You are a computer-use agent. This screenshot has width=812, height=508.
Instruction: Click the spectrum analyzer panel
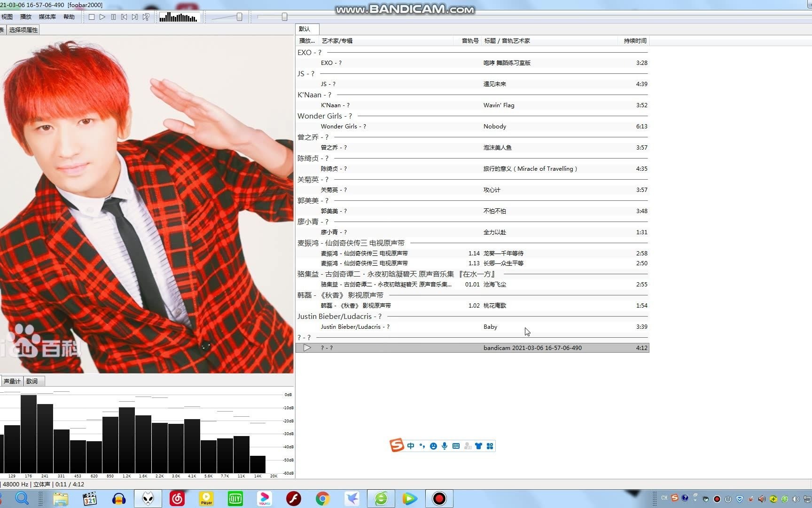pos(147,433)
